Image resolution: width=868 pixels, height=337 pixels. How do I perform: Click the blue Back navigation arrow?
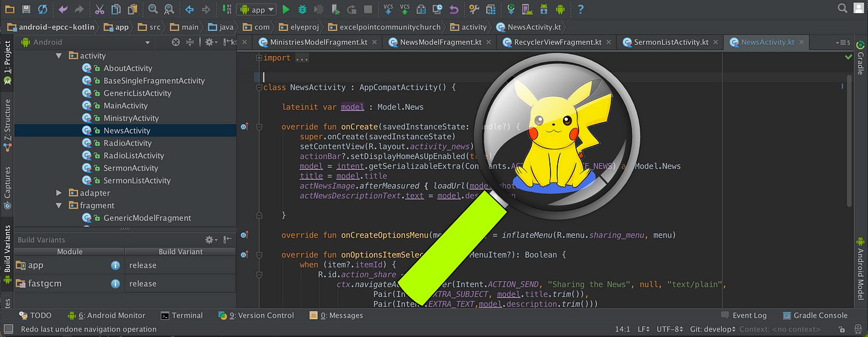[190, 9]
